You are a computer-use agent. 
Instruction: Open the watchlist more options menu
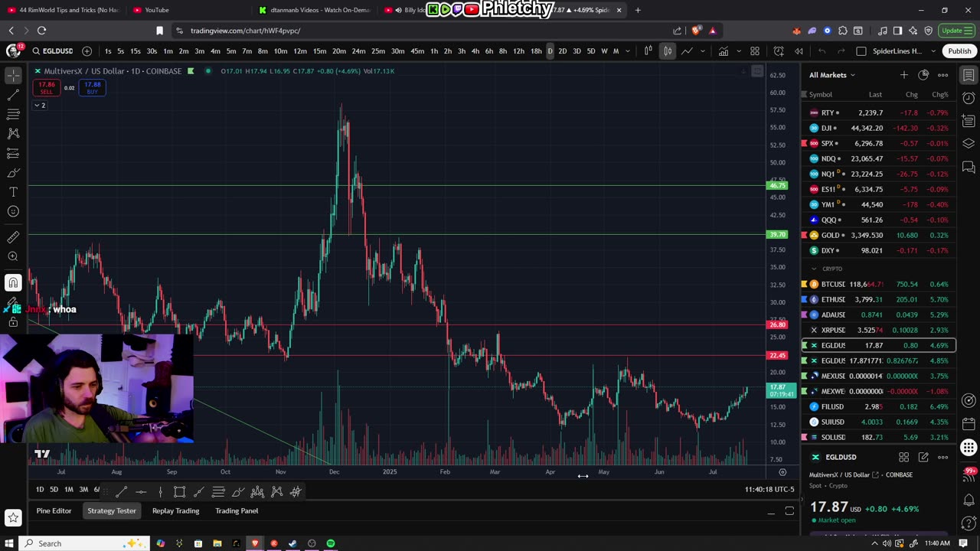click(x=943, y=75)
